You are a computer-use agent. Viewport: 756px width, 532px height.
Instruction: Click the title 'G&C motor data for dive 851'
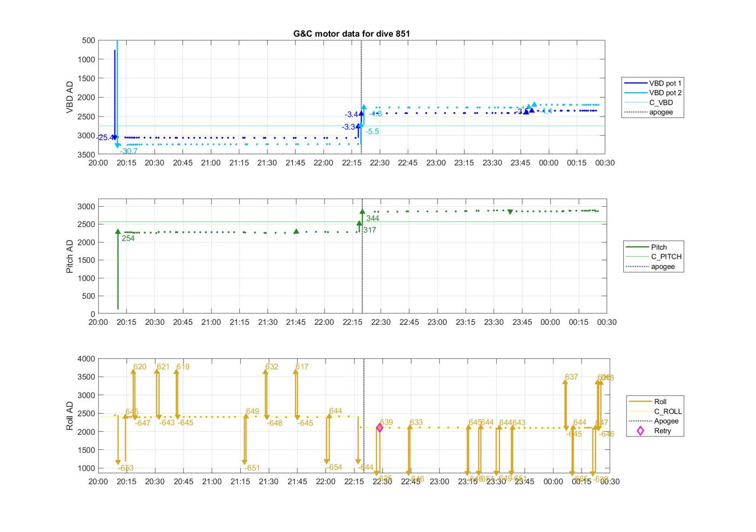(x=352, y=33)
